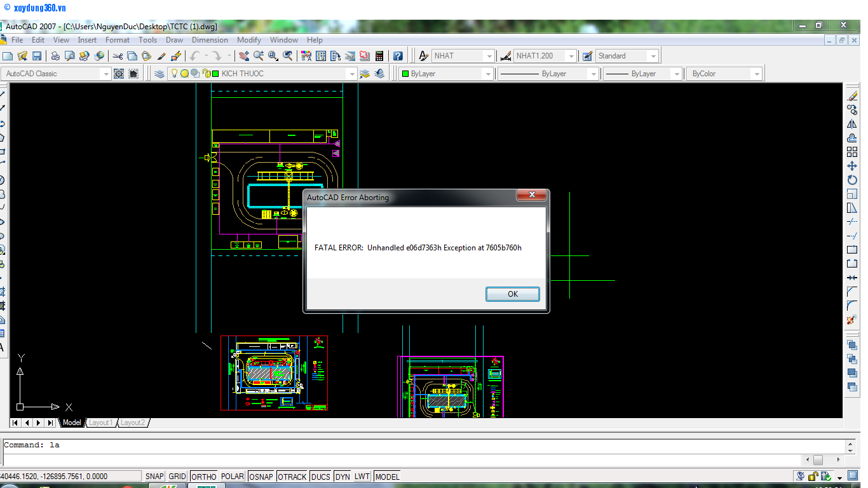
Task: Toggle DUCS in status bar
Action: pos(321,477)
